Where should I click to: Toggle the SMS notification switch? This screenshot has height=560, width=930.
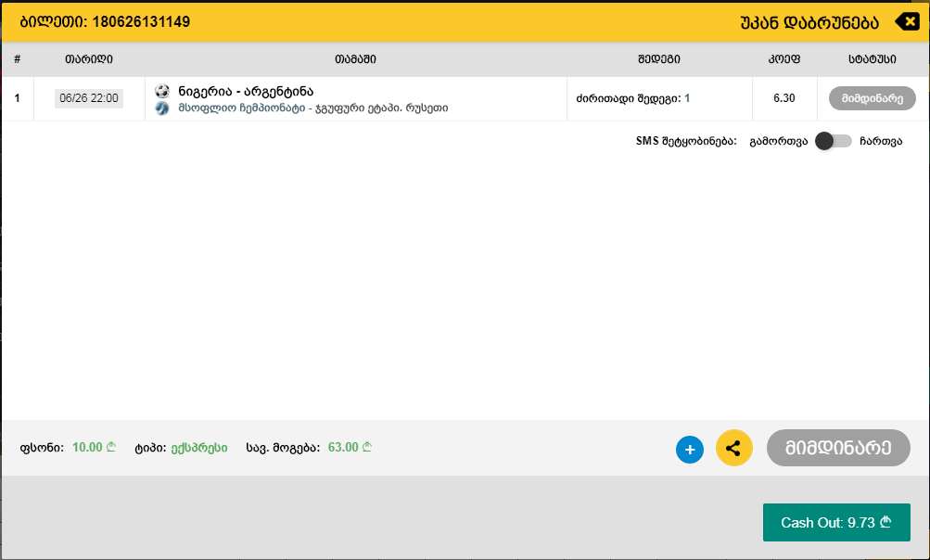pyautogui.click(x=834, y=141)
